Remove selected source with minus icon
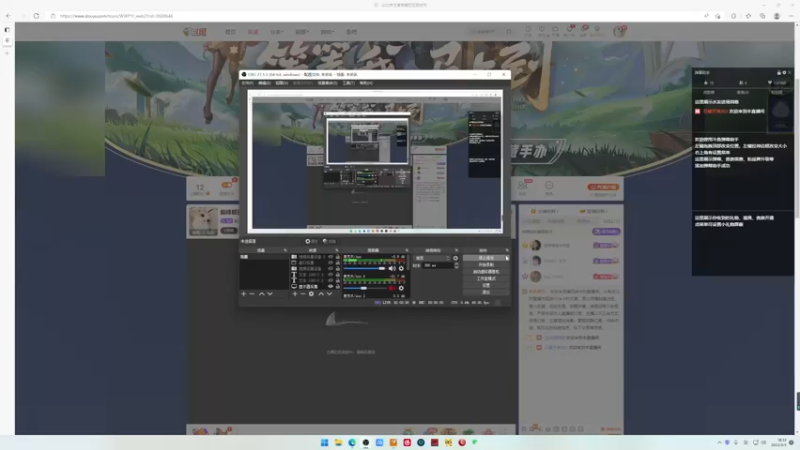The width and height of the screenshot is (800, 450). pyautogui.click(x=303, y=294)
